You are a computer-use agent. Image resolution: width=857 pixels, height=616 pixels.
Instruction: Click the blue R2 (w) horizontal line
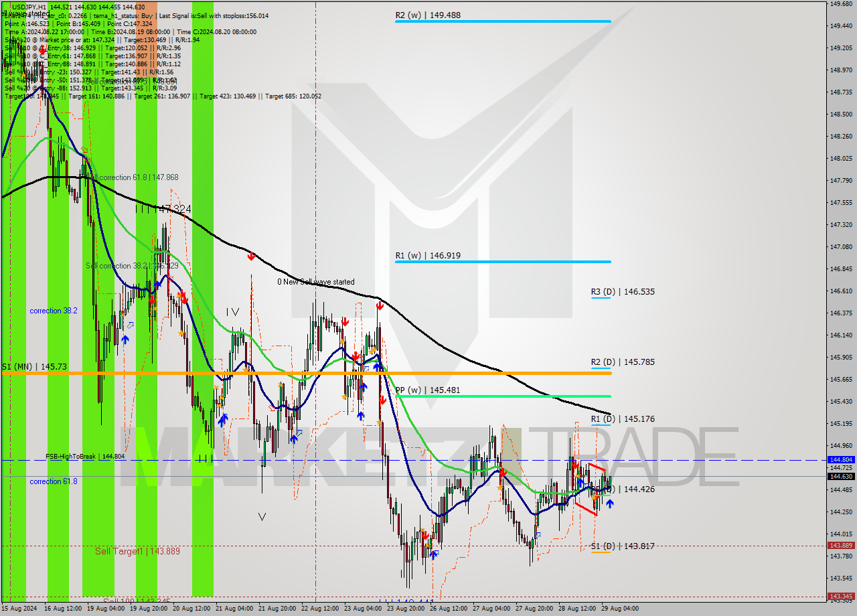(502, 21)
